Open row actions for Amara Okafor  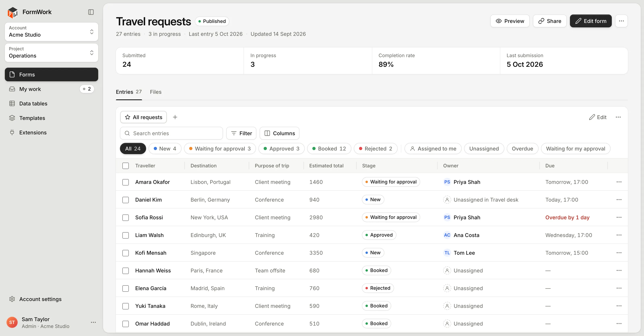619,182
